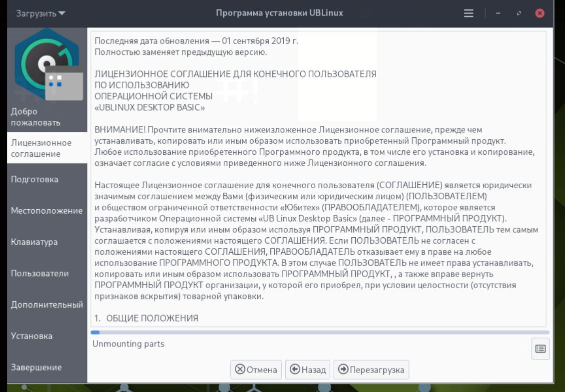Select the Добро пожаловать step
This screenshot has width=565, height=392.
coord(47,117)
